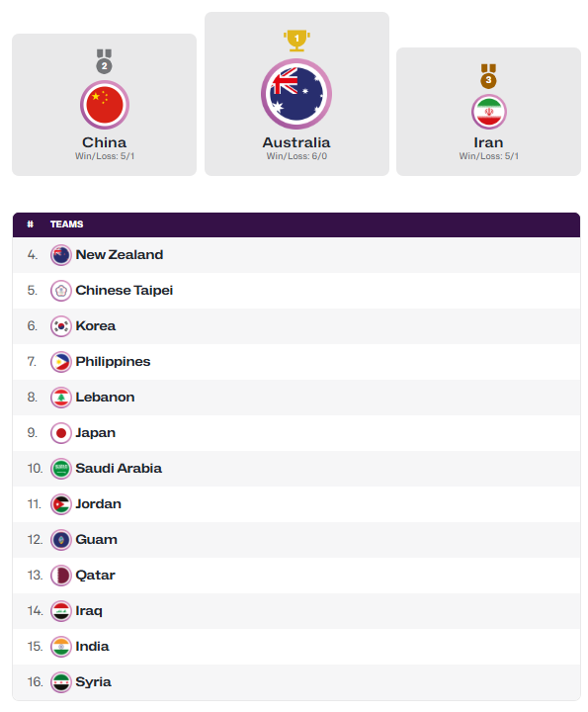Open the Japan team link
The image size is (588, 712).
tap(95, 433)
